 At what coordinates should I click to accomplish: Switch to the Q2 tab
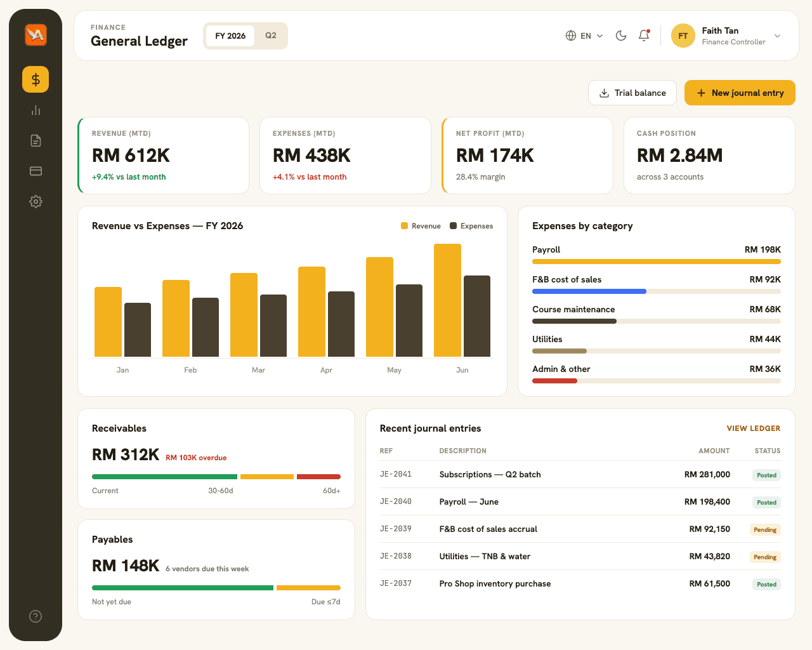[271, 36]
